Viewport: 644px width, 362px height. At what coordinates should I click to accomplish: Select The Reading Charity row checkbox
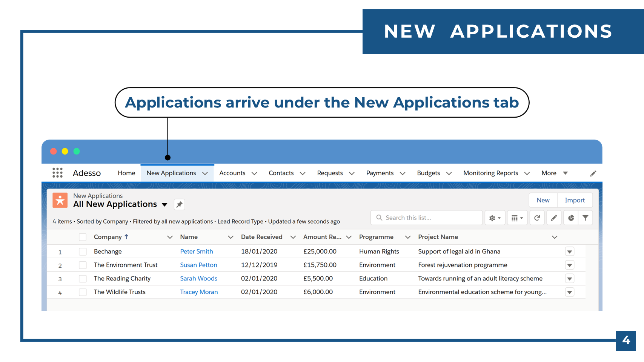pos(83,279)
